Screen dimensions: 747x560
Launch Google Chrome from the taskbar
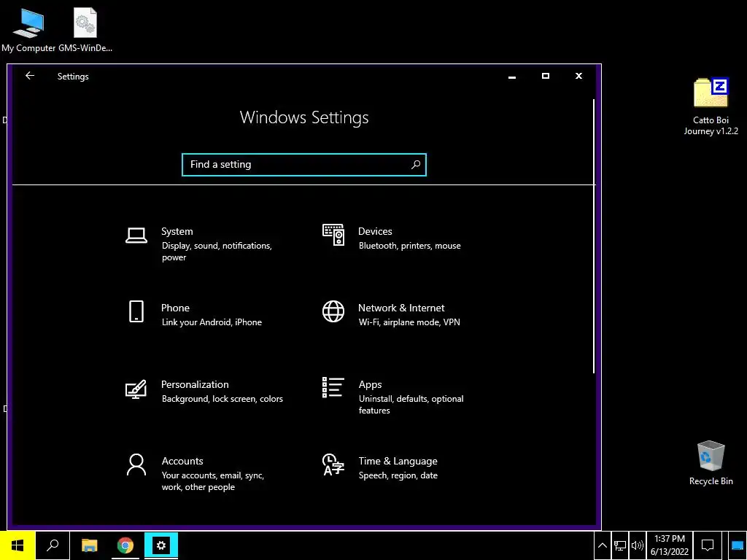coord(125,545)
